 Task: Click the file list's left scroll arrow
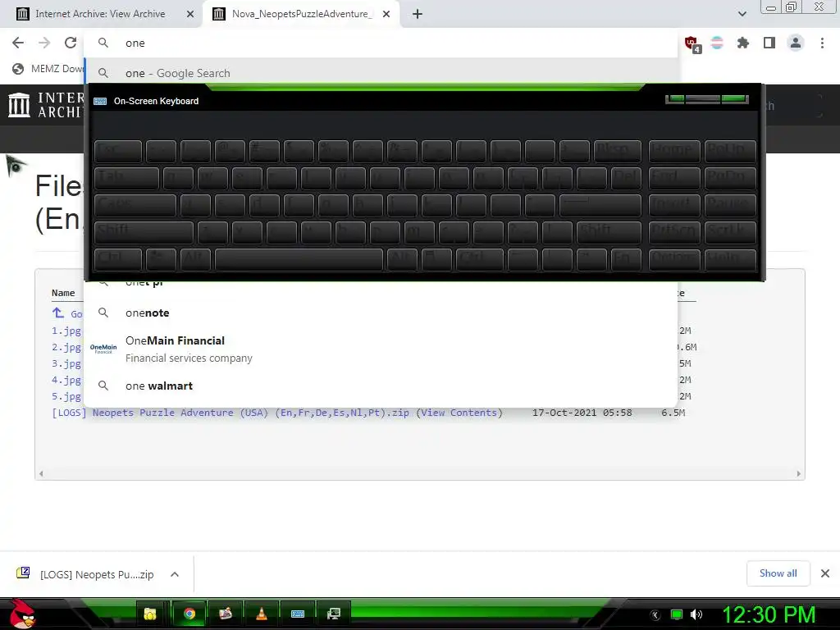pos(41,473)
